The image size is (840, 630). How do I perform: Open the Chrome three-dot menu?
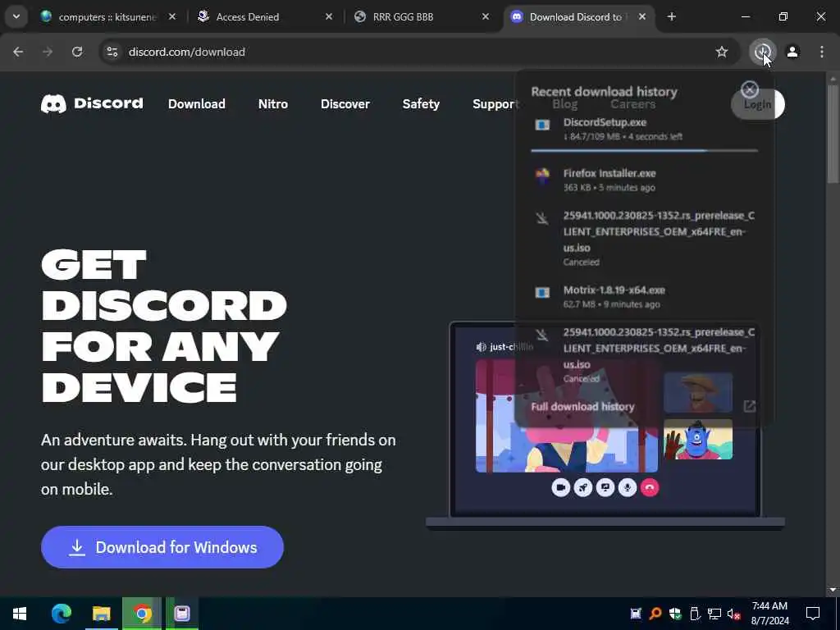822,52
